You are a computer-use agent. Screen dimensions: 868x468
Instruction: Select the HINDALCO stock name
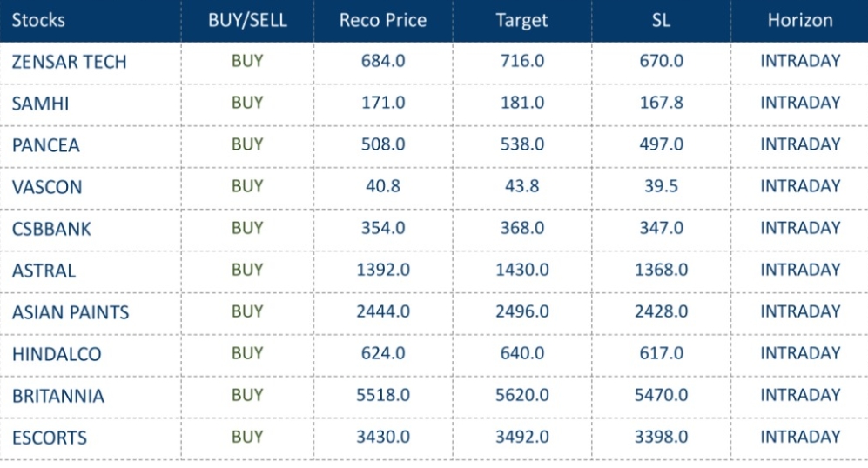coord(57,354)
